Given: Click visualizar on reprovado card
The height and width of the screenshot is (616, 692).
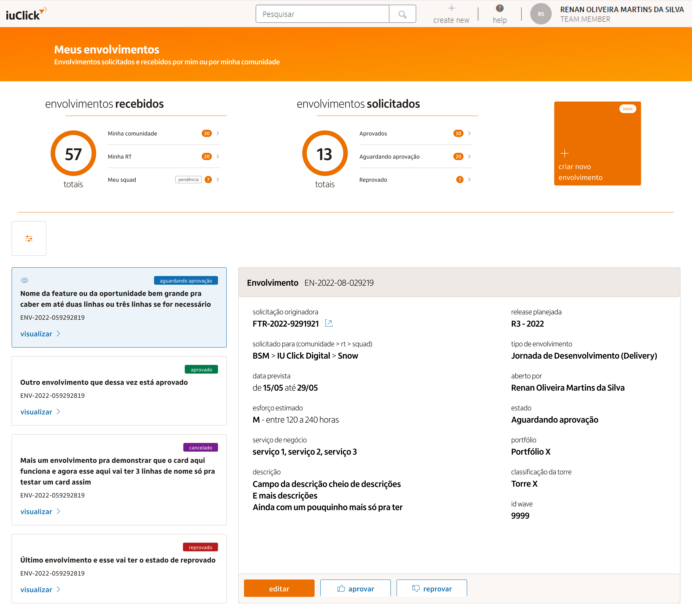Looking at the screenshot, I should [x=36, y=590].
